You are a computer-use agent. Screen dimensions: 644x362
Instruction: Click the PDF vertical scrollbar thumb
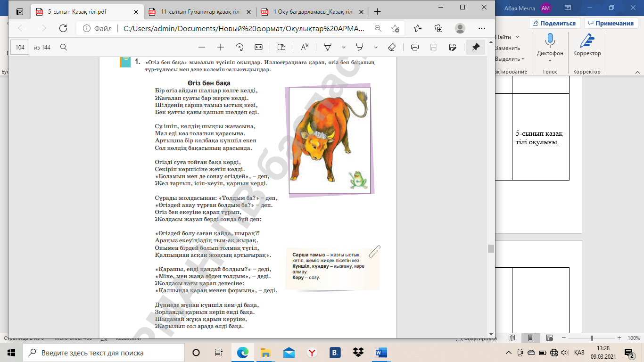(491, 248)
